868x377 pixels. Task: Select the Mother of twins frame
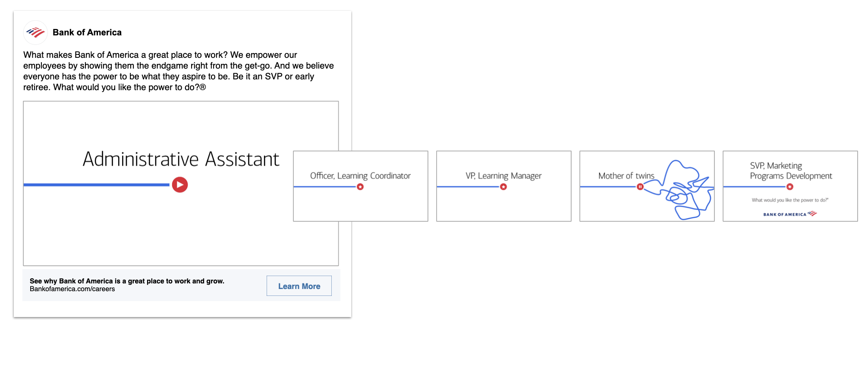tap(647, 186)
